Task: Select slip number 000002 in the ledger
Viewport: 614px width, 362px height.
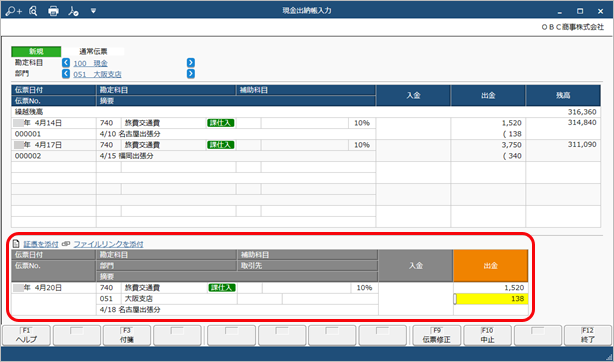Action: coord(54,156)
